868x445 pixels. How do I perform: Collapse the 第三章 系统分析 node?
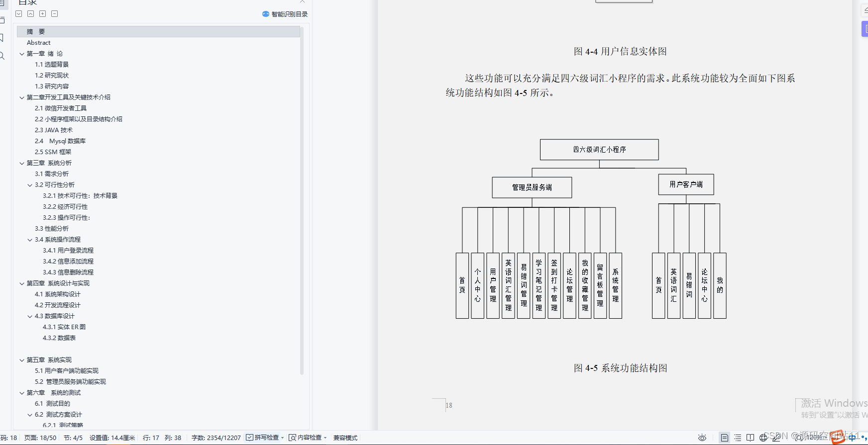(22, 163)
